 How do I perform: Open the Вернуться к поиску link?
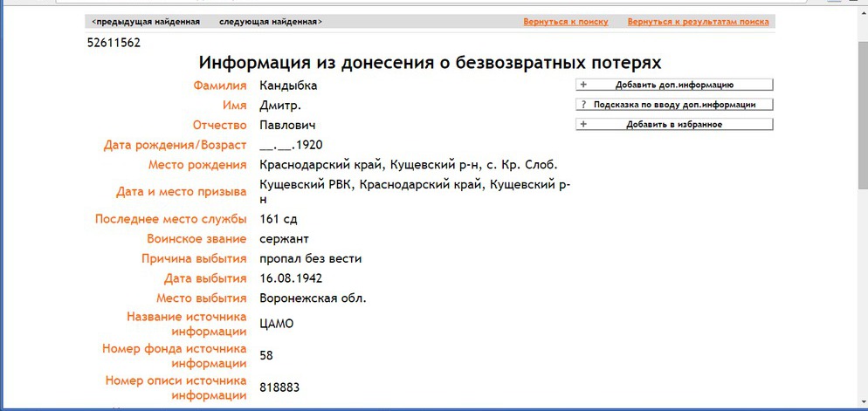(565, 21)
